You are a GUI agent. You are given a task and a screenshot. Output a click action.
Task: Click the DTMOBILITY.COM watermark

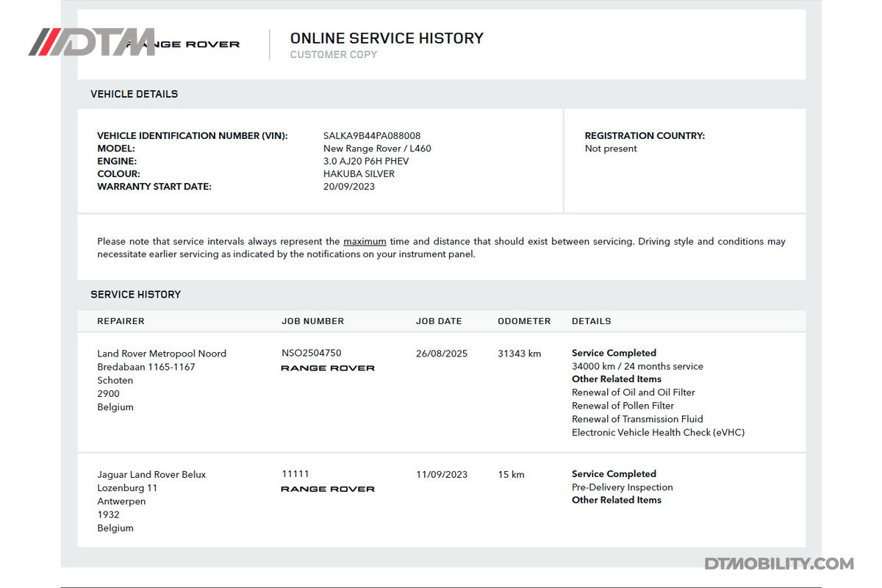779,564
